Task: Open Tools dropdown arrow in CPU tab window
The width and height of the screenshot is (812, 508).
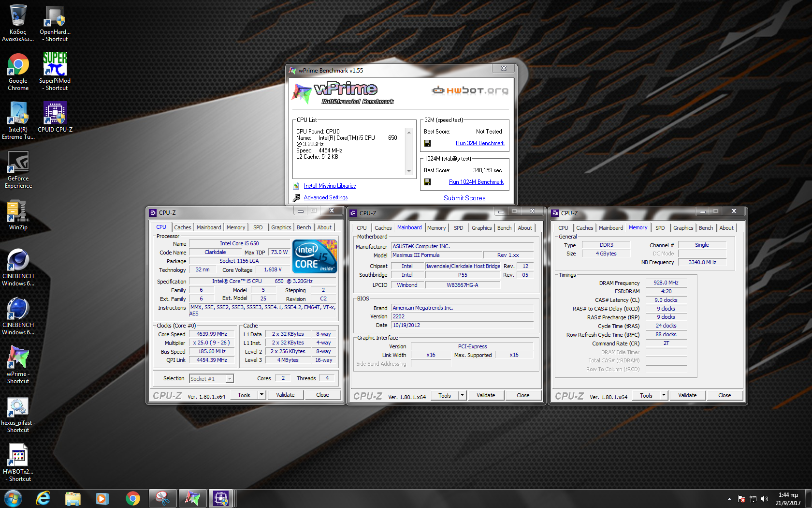Action: point(261,395)
